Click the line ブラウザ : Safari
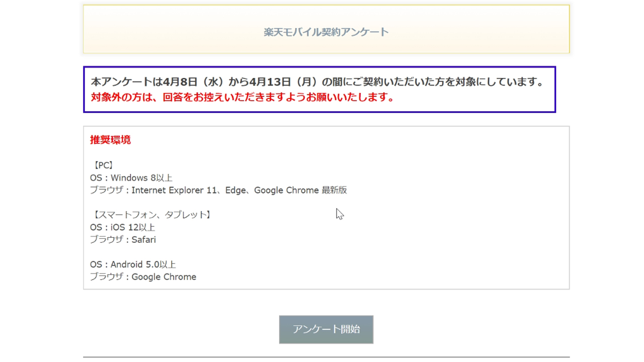Image resolution: width=644 pixels, height=362 pixels. 123,239
